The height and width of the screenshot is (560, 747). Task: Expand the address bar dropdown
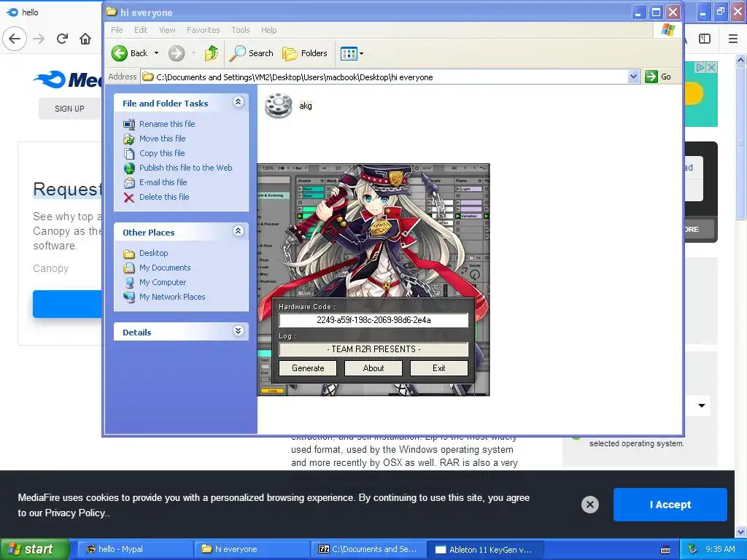(x=633, y=77)
